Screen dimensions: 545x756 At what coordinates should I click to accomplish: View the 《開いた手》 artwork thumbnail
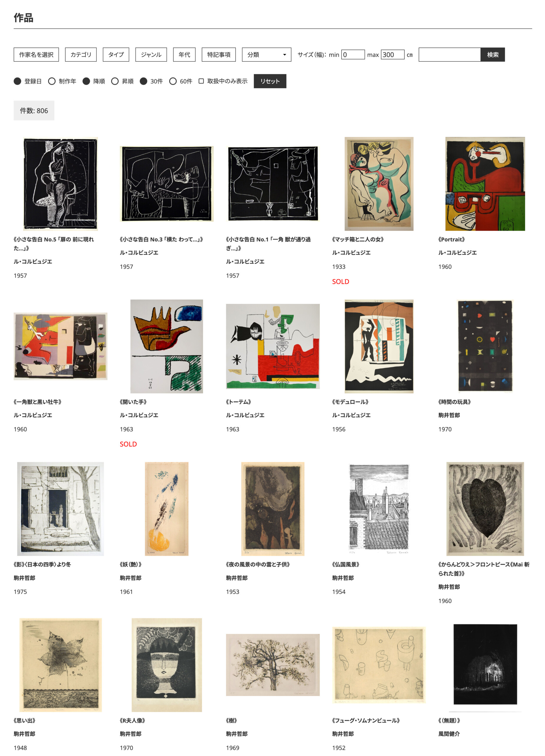click(166, 346)
